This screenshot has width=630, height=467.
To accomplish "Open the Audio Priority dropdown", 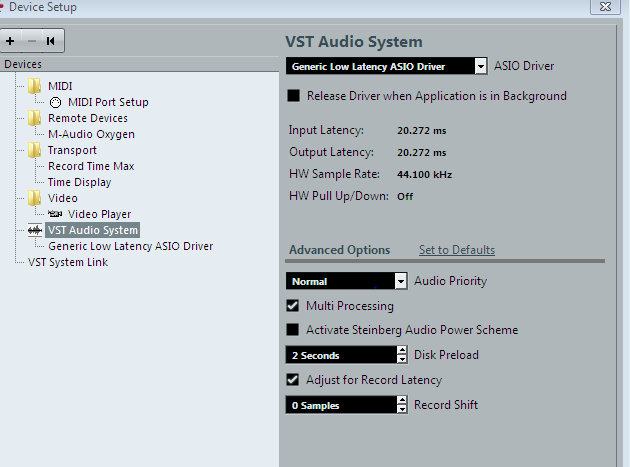I will tap(401, 281).
